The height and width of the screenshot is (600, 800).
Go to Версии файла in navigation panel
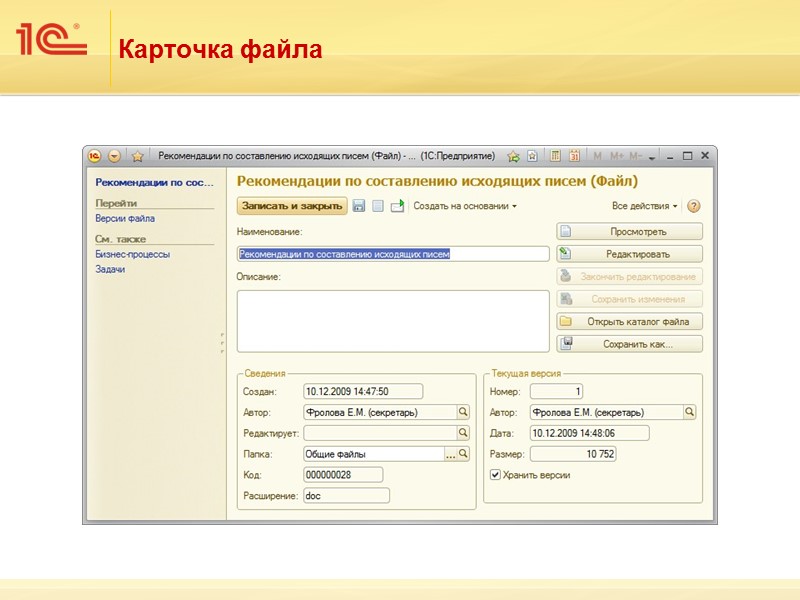[x=125, y=218]
